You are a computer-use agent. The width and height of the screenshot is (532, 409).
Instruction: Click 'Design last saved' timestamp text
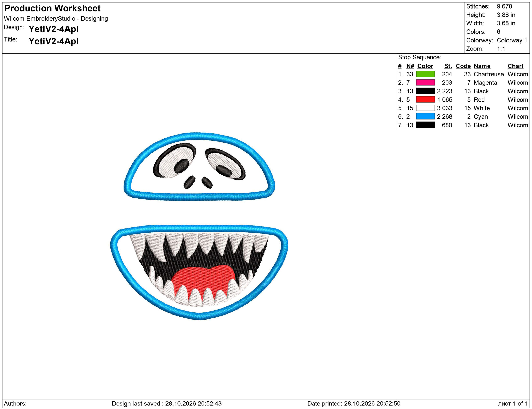click(x=167, y=403)
